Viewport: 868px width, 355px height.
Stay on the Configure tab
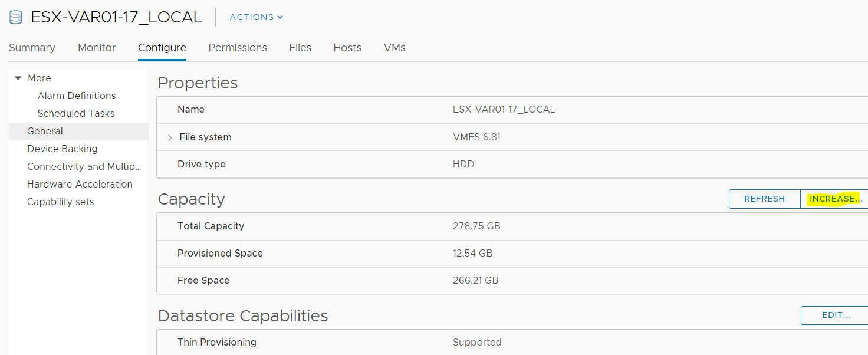click(x=162, y=48)
